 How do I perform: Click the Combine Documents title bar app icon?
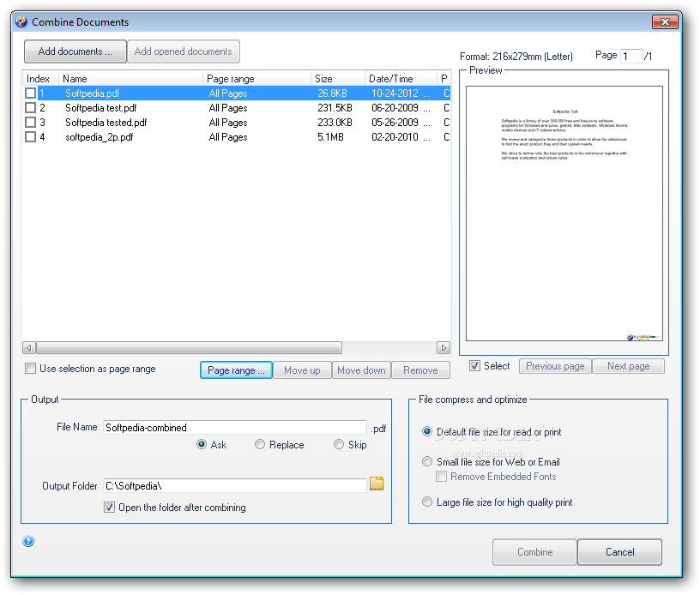pyautogui.click(x=21, y=21)
